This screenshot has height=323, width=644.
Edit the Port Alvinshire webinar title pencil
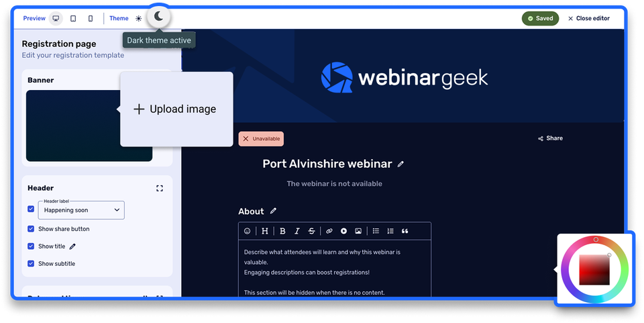point(400,164)
